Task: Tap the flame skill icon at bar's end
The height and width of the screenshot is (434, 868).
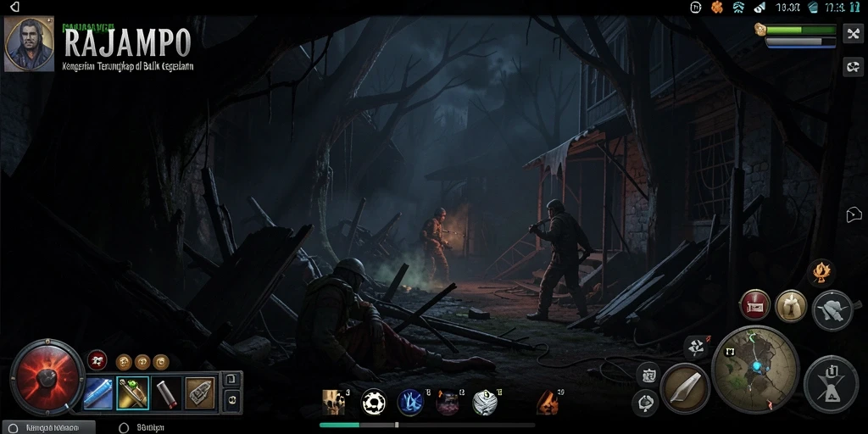Action: [x=547, y=403]
